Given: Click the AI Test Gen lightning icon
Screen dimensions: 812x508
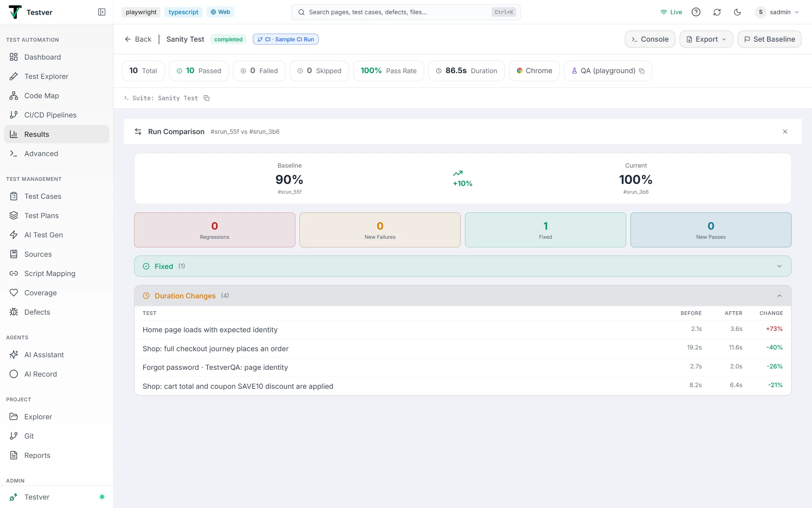Looking at the screenshot, I should click(x=14, y=235).
